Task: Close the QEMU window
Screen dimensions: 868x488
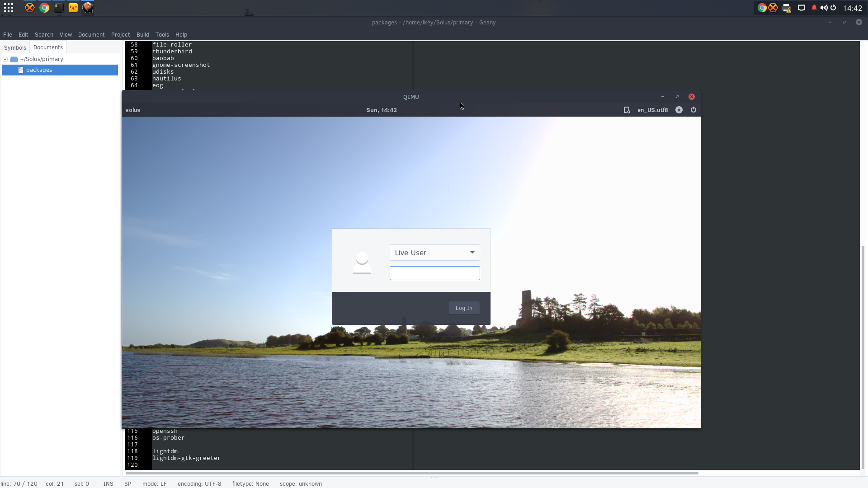Action: tap(692, 97)
